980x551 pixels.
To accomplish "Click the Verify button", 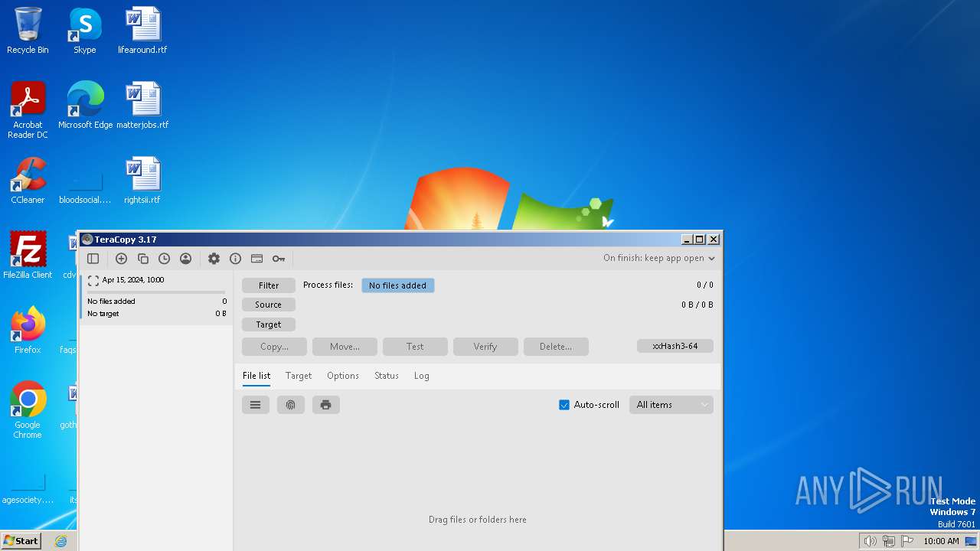I will pyautogui.click(x=485, y=347).
